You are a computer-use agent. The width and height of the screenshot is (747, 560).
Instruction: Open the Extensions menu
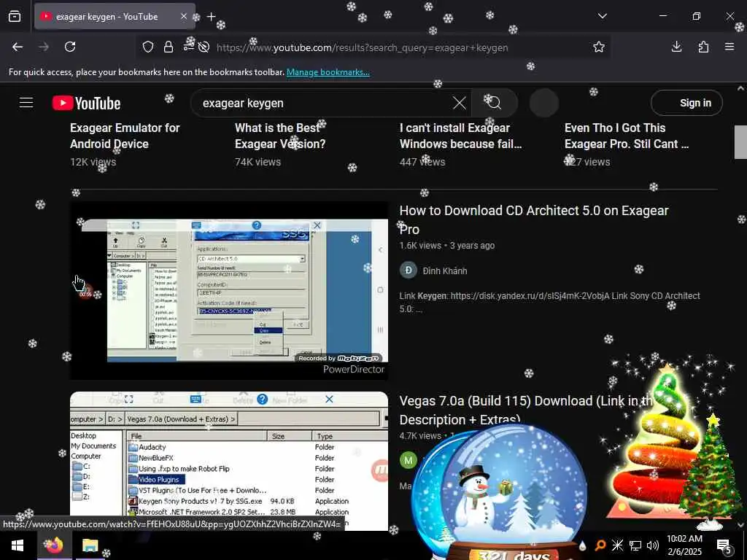[703, 47]
